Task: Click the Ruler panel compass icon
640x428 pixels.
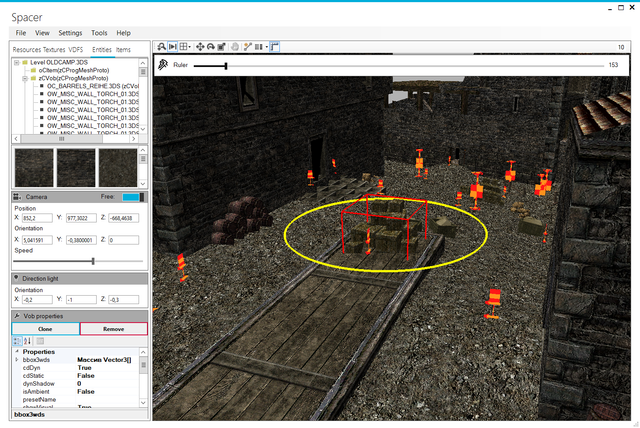Action: pos(163,64)
